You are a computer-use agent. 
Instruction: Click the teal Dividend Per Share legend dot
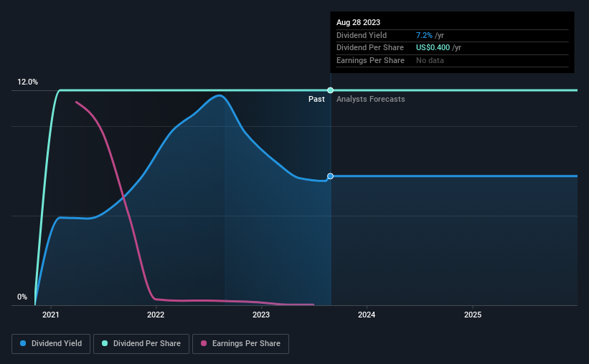coord(105,343)
